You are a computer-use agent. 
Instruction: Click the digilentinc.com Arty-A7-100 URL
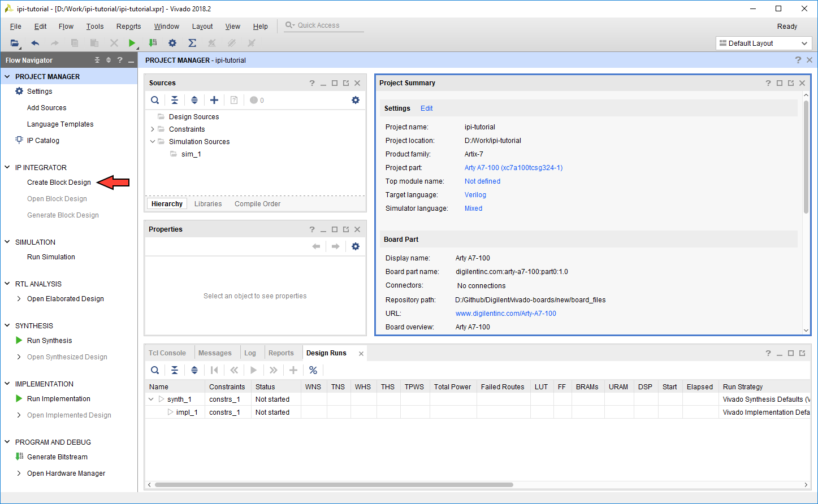(x=506, y=314)
